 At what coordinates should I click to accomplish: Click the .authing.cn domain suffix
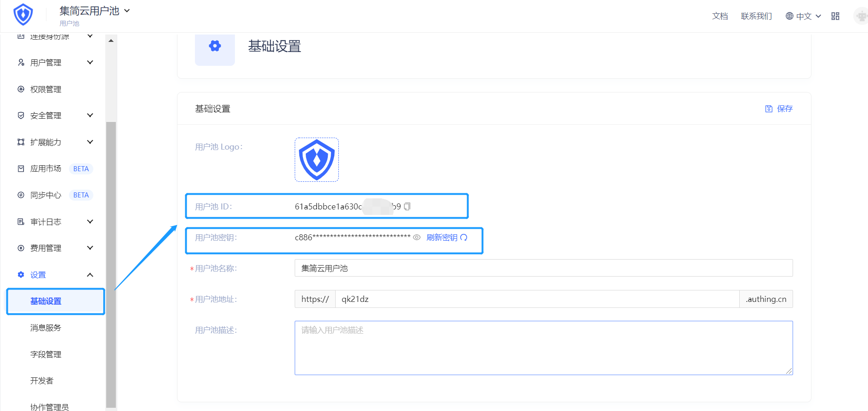[x=766, y=299]
